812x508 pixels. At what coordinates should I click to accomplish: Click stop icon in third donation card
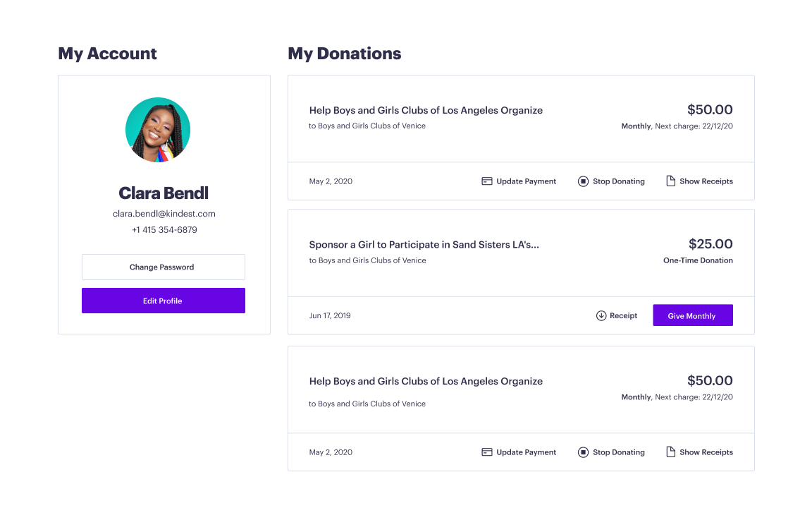583,452
